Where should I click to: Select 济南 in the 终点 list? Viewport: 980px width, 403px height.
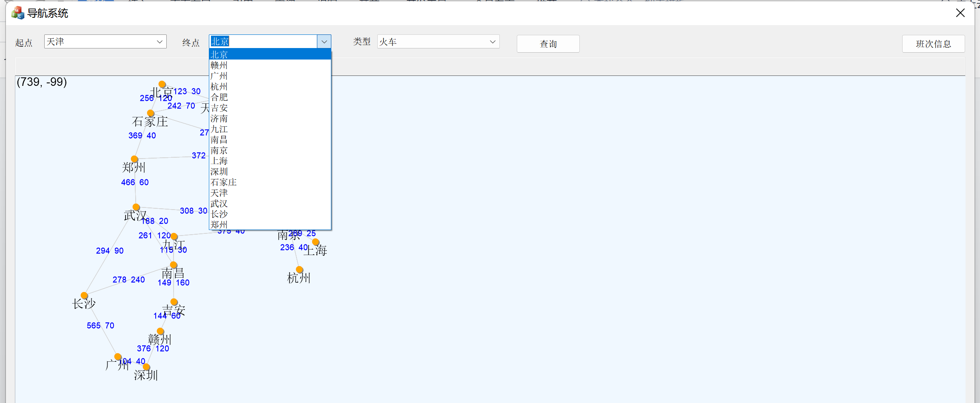tap(270, 118)
